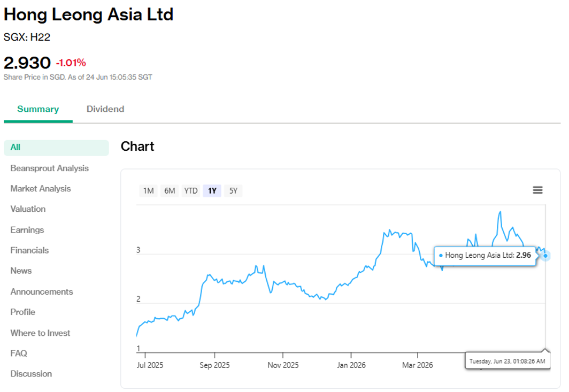Click the -1.01% price change
This screenshot has width=569, height=392.
71,63
